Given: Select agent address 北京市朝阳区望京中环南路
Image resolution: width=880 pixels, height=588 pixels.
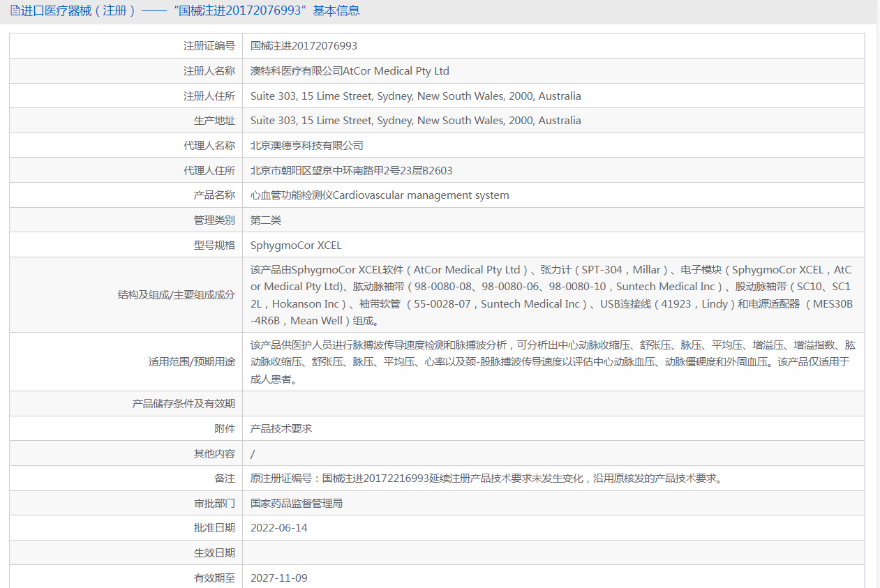Looking at the screenshot, I should pyautogui.click(x=352, y=171).
